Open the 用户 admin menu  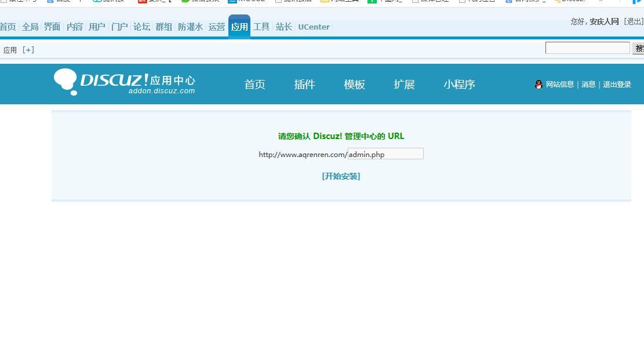(x=97, y=27)
